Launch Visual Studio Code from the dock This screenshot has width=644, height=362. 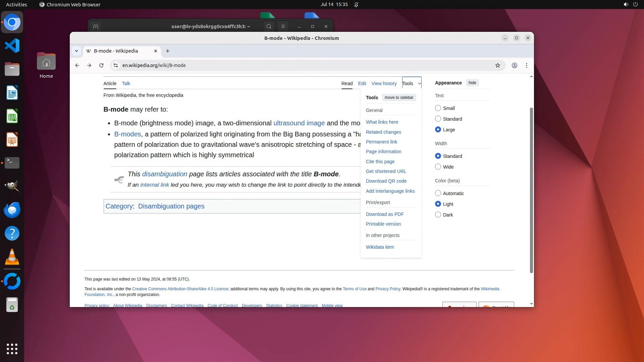[x=12, y=46]
